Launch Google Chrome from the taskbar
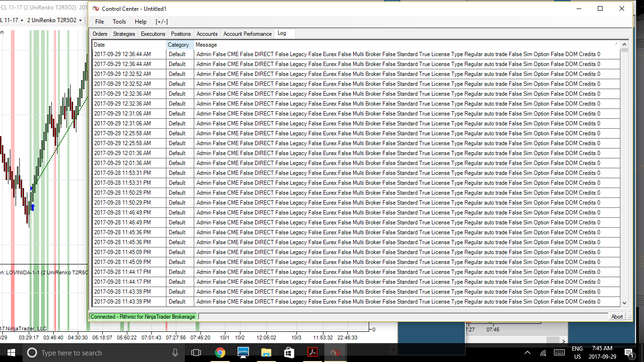This screenshot has height=362, width=644. click(x=220, y=353)
